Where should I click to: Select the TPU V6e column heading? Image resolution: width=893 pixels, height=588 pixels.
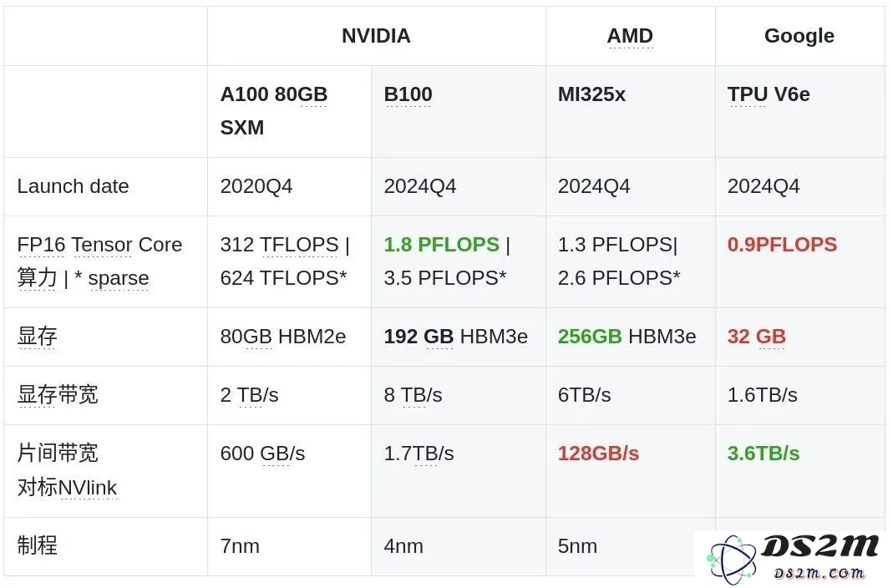tap(769, 94)
